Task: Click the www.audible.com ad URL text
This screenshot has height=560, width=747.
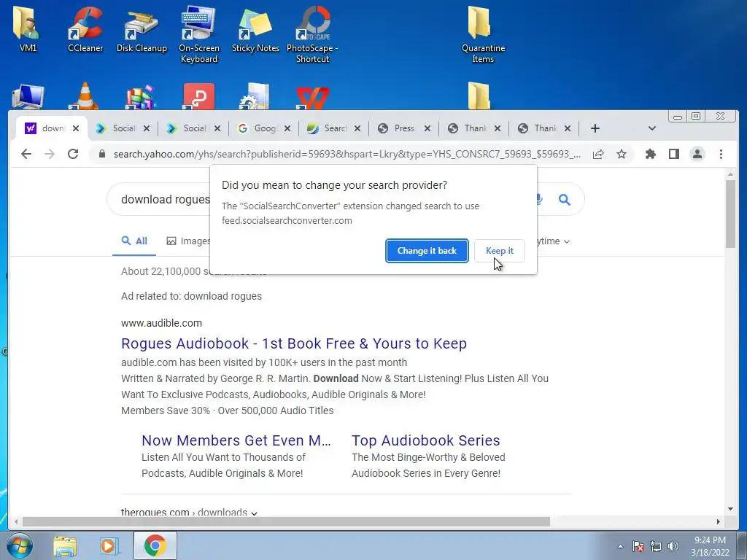Action: tap(161, 323)
